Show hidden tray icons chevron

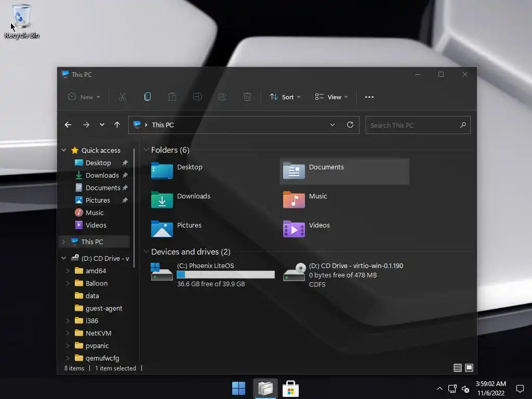(x=440, y=389)
